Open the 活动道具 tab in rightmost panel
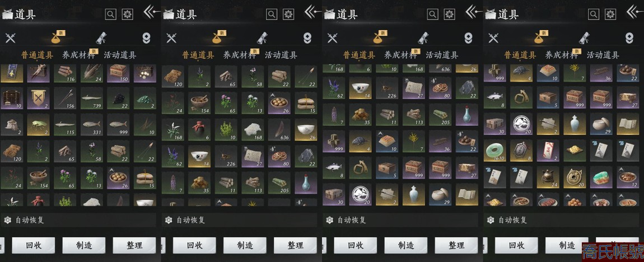This screenshot has width=644, height=262. coord(603,55)
